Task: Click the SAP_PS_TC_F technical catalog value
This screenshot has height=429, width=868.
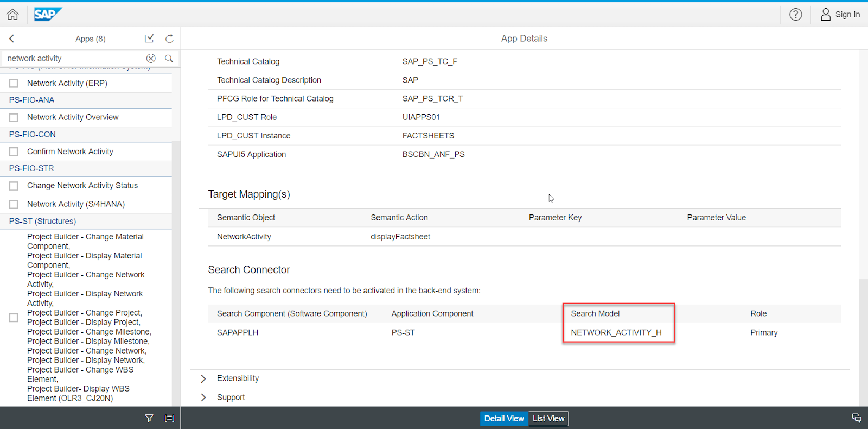Action: 430,61
